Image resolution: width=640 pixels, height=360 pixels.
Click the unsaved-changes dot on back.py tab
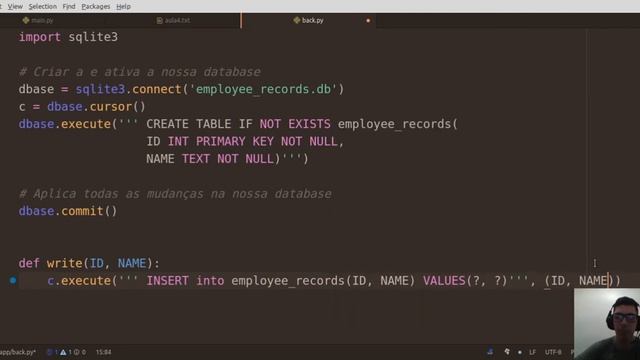click(368, 20)
